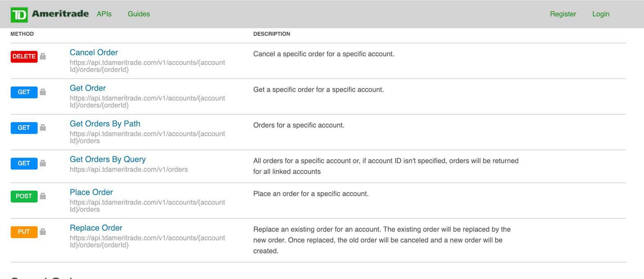
Task: Click the Get Order endpoint URL
Action: 148,102
